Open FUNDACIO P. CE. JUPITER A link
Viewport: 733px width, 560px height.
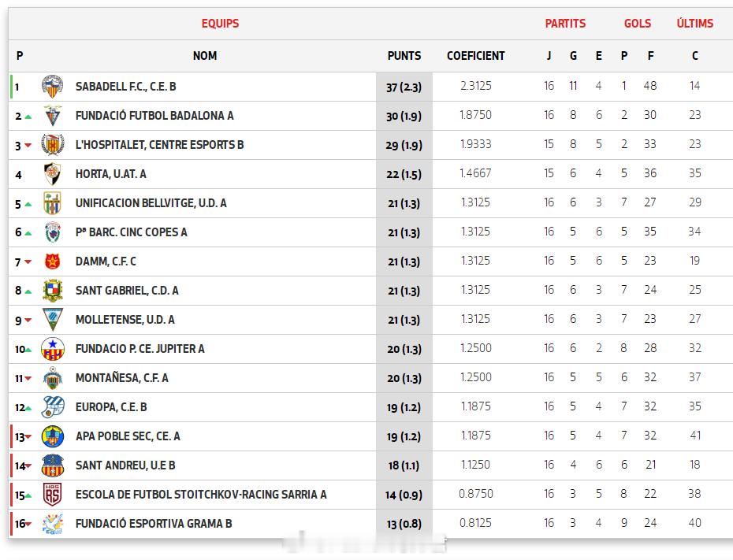coord(140,349)
